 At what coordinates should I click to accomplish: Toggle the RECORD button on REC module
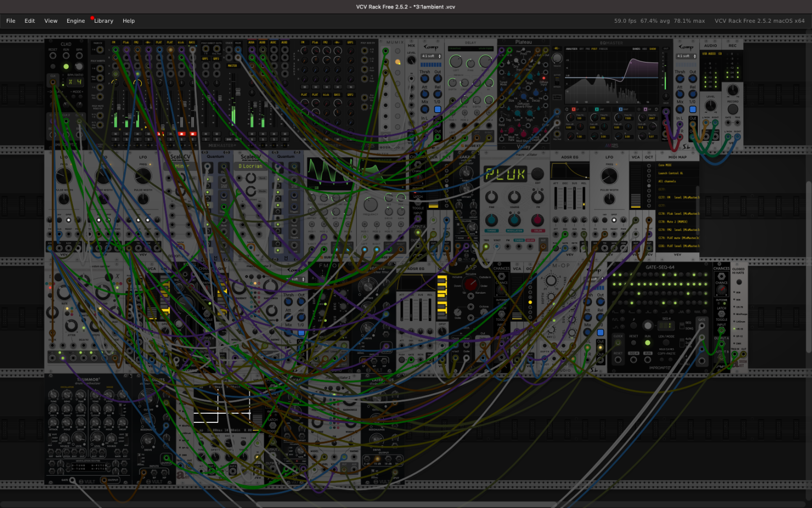click(733, 109)
